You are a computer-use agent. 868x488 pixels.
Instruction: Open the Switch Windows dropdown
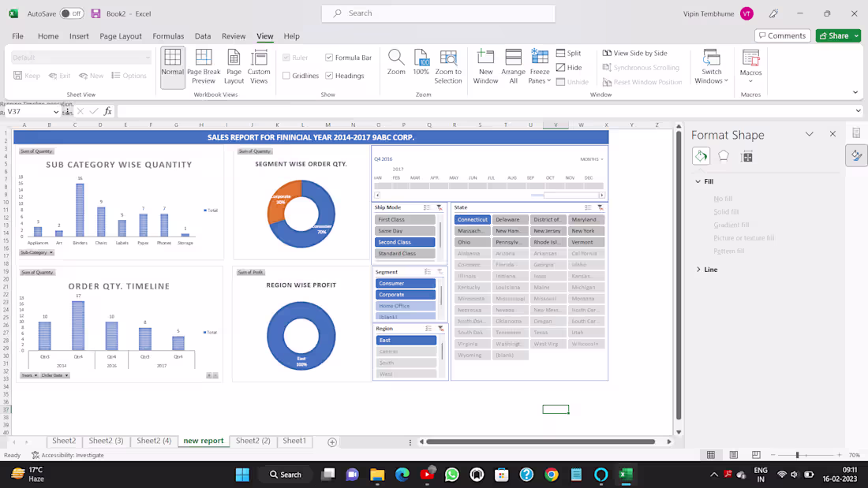[711, 65]
